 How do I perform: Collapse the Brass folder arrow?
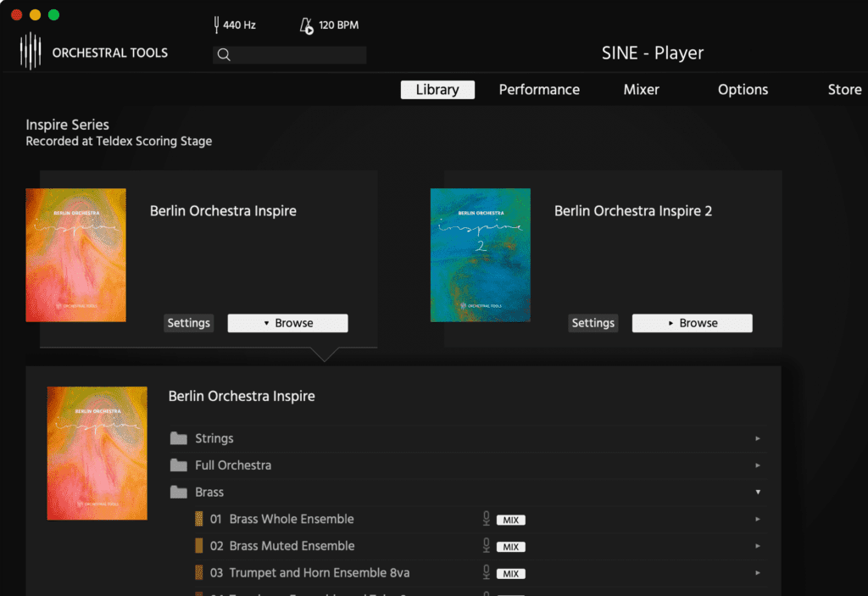(758, 492)
